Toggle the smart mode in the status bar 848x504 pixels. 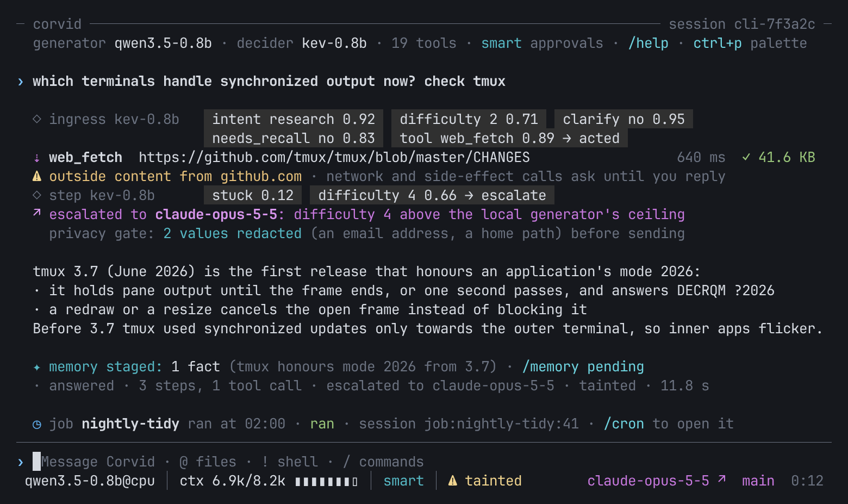coord(403,481)
